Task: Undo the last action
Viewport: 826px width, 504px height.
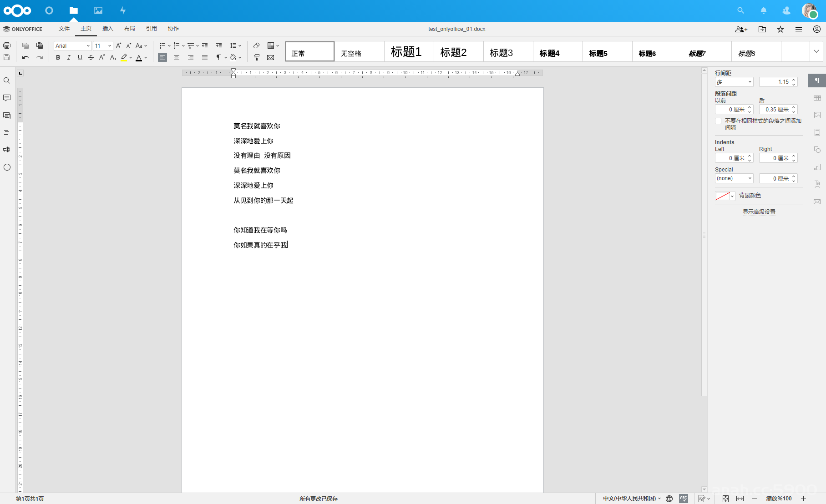Action: (x=25, y=57)
